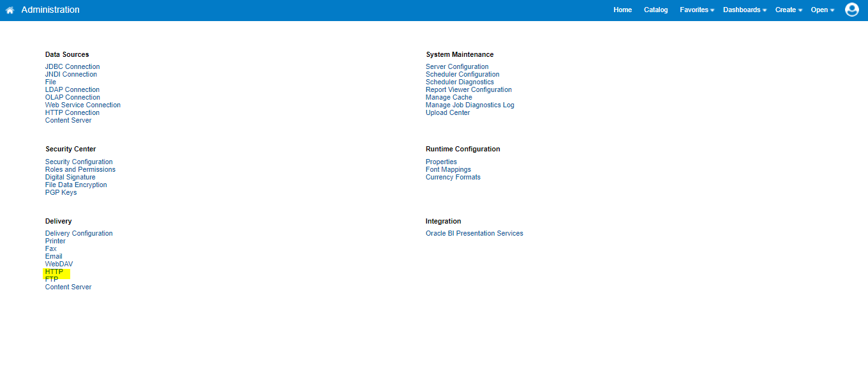Image resolution: width=868 pixels, height=373 pixels.
Task: Click the home icon beside Administration
Action: (10, 10)
